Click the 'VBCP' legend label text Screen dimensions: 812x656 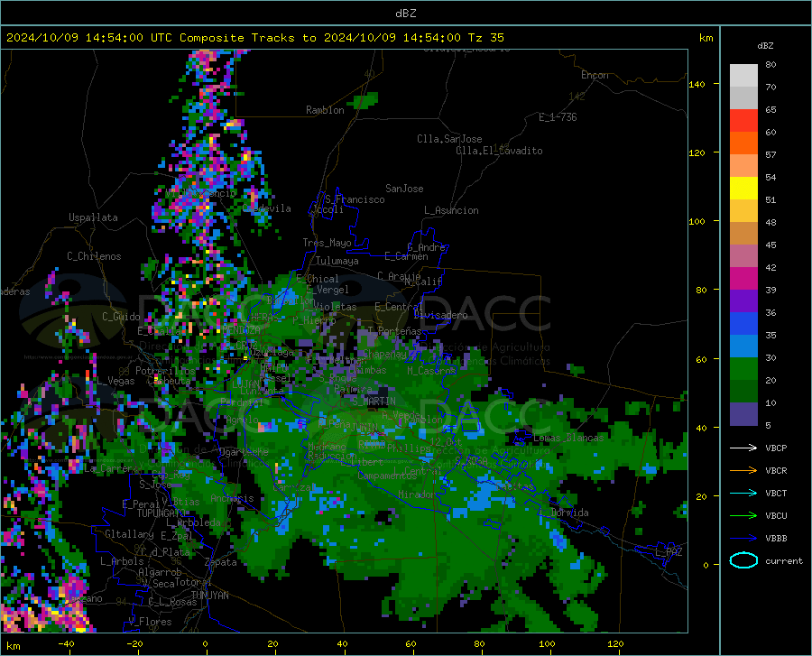coord(776,448)
